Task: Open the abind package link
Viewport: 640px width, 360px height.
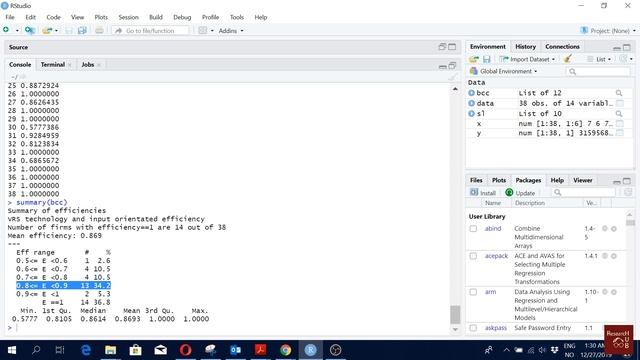Action: click(x=493, y=229)
